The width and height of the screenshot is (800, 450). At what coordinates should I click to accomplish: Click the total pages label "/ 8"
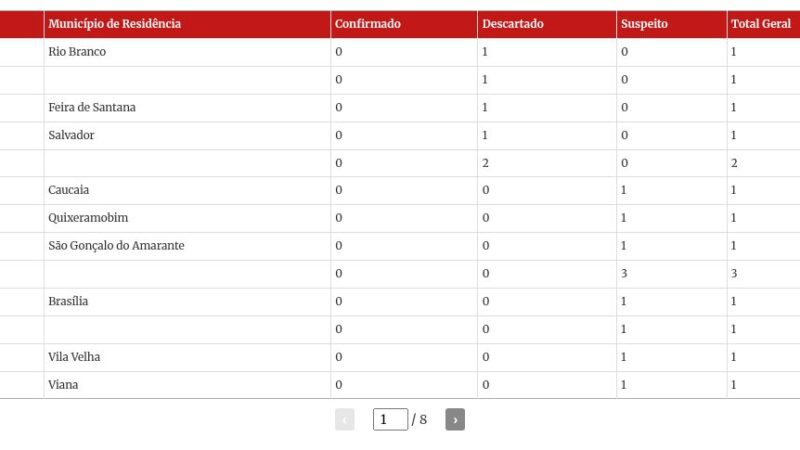coord(420,420)
